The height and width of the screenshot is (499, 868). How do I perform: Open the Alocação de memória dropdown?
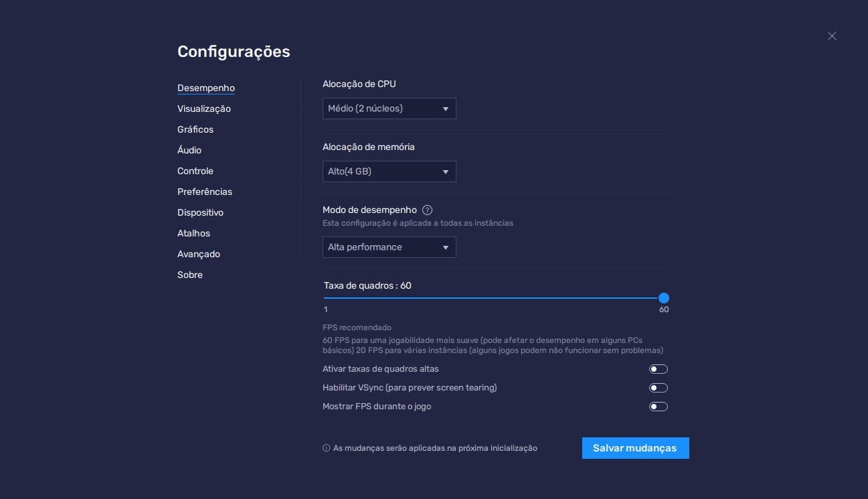[389, 171]
